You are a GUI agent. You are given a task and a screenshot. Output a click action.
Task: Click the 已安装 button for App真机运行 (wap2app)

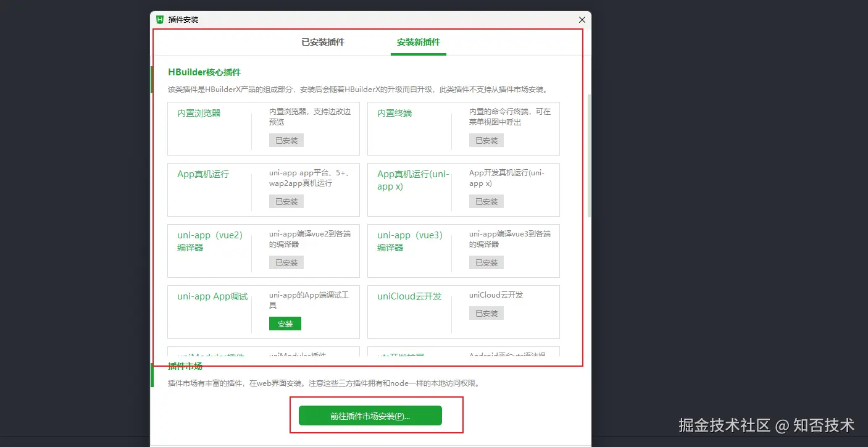286,201
